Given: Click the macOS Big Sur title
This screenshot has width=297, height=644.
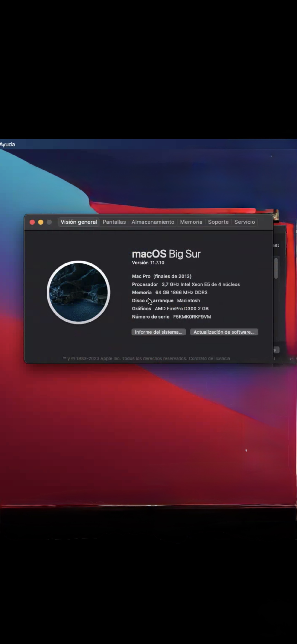Looking at the screenshot, I should (x=166, y=254).
